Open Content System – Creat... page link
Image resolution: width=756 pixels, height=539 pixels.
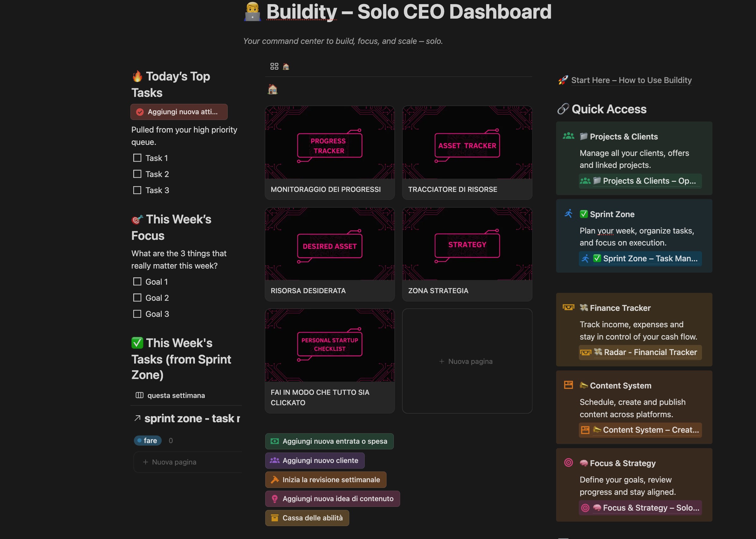pyautogui.click(x=640, y=430)
